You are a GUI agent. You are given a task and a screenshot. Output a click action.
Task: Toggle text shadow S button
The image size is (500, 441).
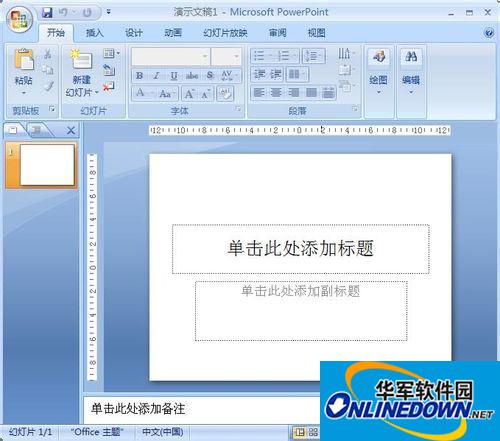click(210, 76)
